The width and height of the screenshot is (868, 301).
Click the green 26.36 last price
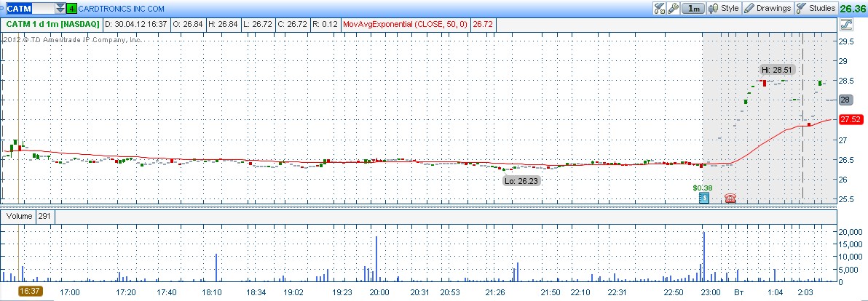pos(853,8)
